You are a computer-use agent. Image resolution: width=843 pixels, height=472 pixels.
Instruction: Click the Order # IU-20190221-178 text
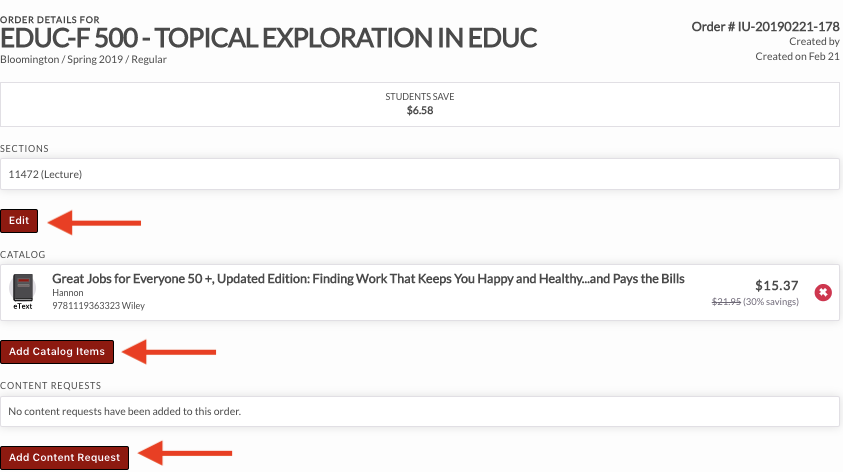click(x=765, y=26)
